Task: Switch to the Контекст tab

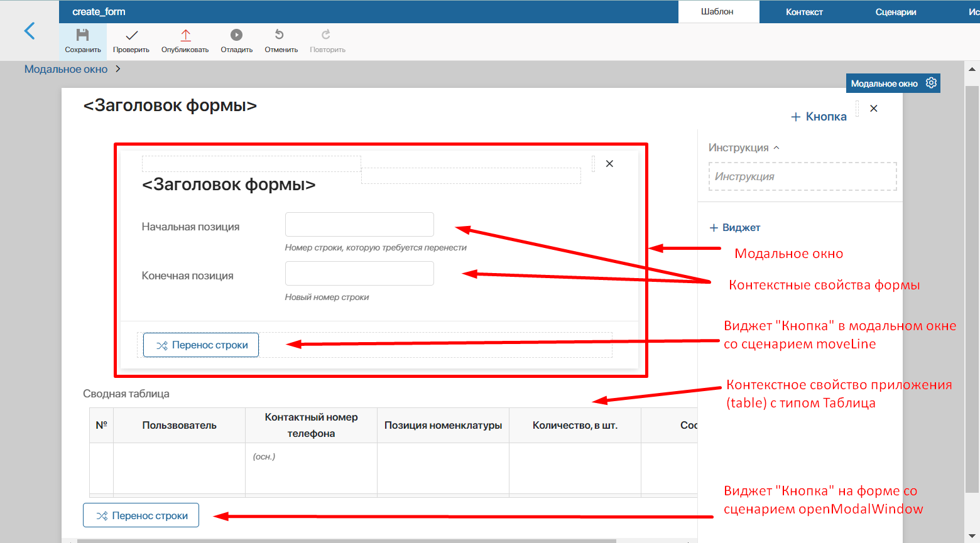Action: tap(804, 12)
